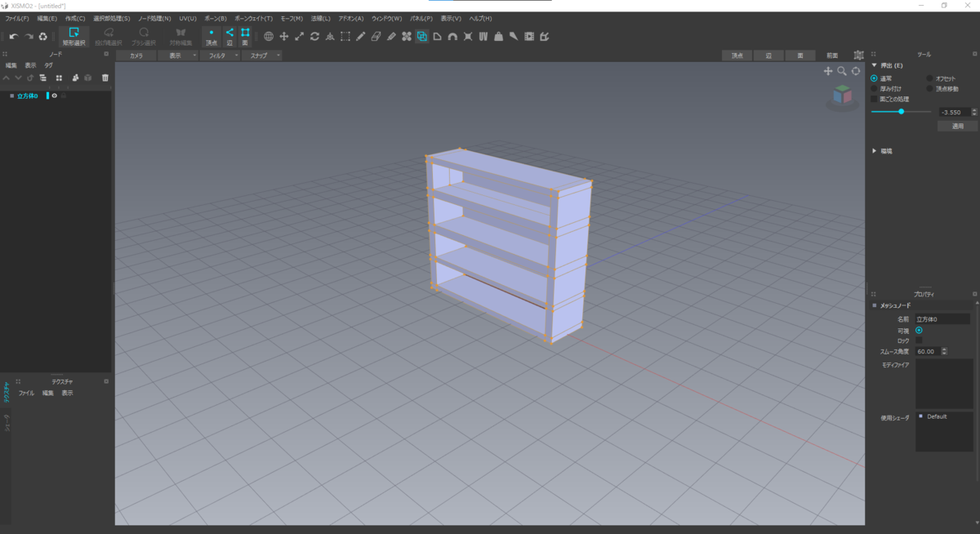This screenshot has height=534, width=980.
Task: Click the film-strip tool icon in the toolbar
Action: 529,36
